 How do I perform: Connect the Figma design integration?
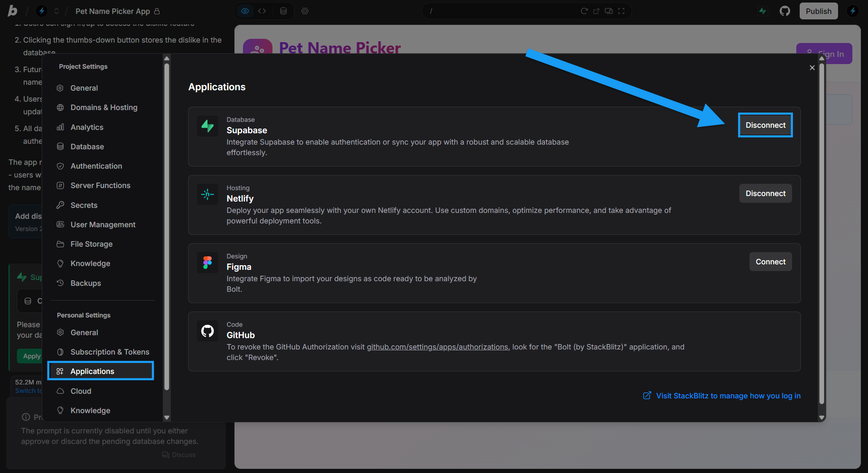(770, 262)
